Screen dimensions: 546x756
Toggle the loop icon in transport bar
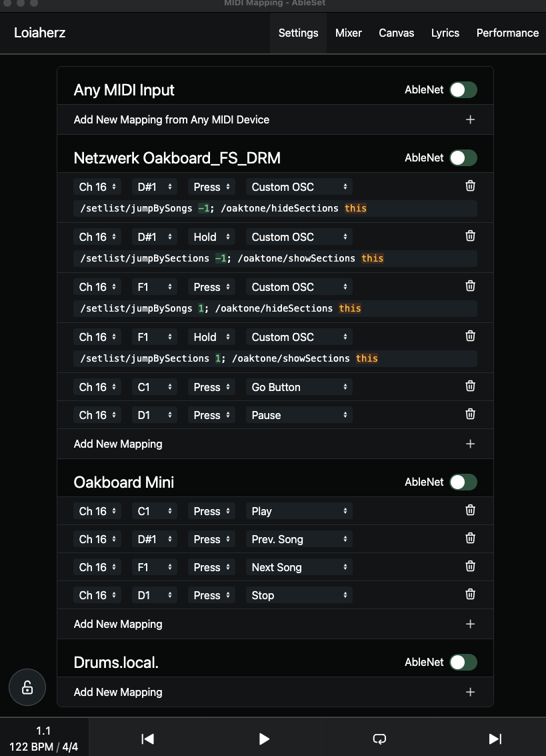pos(379,738)
